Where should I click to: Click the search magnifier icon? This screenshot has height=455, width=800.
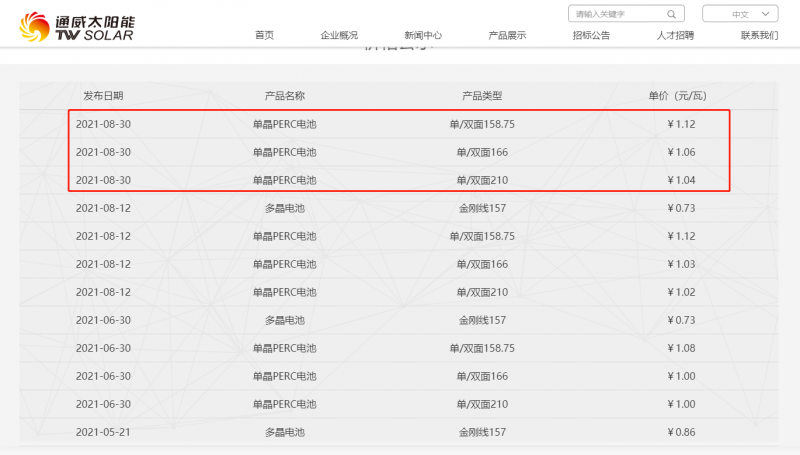pos(673,14)
